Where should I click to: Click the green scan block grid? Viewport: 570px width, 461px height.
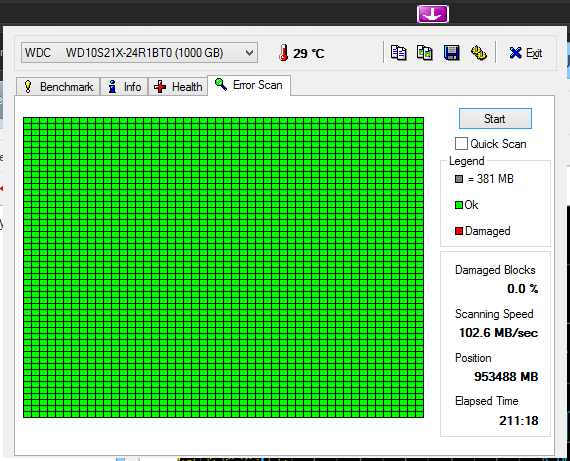[x=224, y=267]
